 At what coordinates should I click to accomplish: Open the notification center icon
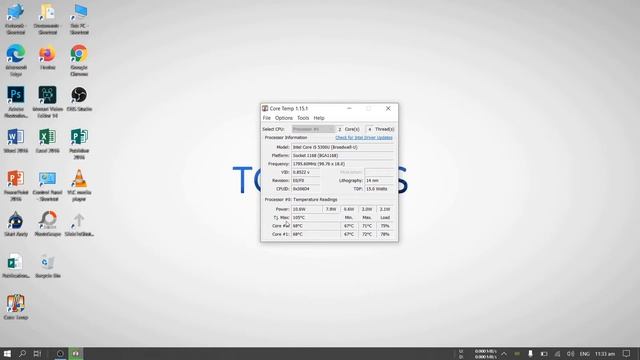627,353
